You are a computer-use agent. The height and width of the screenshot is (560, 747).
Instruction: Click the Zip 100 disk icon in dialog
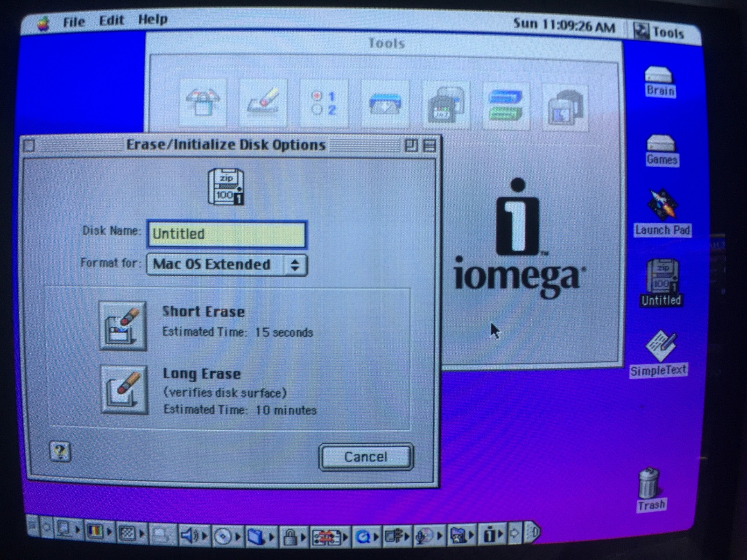click(x=226, y=187)
